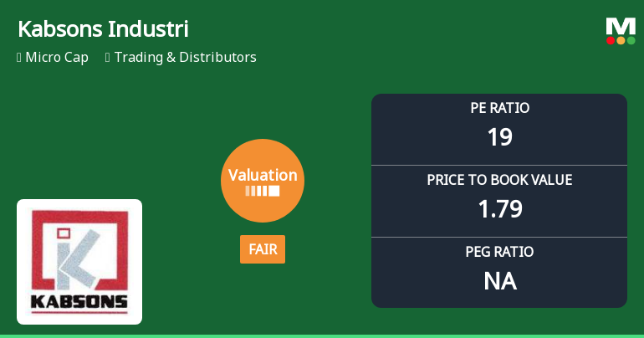Click the PEG RATIO heading
Screen dimensions: 644x338
[499, 252]
